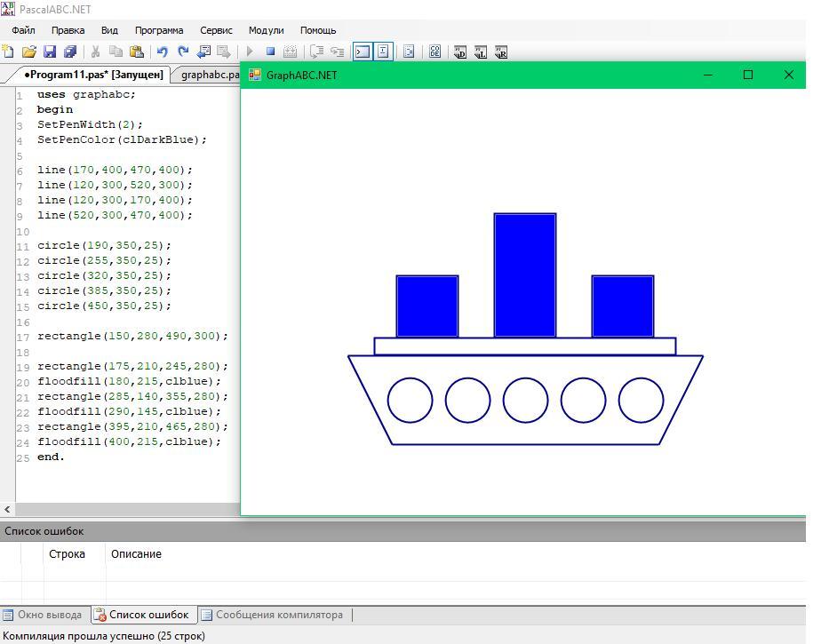Open the Файл menu
The height and width of the screenshot is (644, 813).
(x=23, y=30)
